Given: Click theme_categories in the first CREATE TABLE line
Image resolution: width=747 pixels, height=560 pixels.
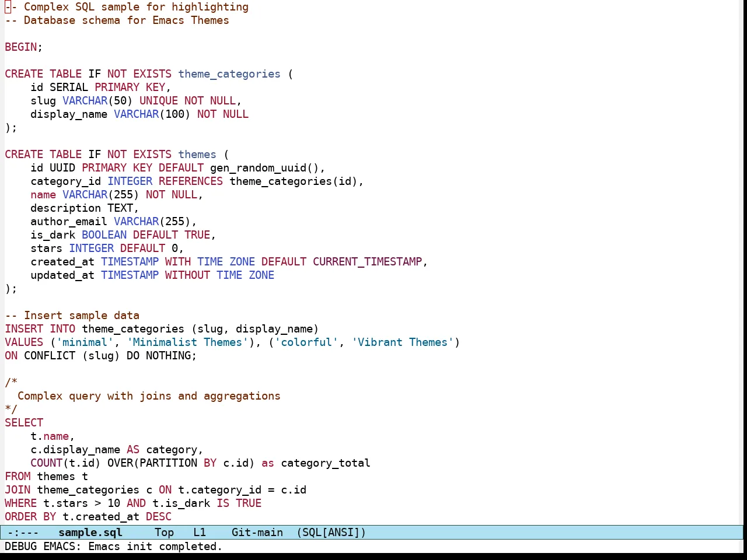Looking at the screenshot, I should [x=229, y=74].
